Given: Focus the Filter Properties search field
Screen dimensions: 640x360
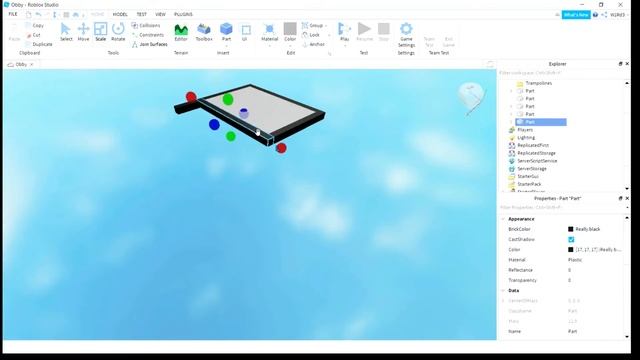Looking at the screenshot, I should click(x=561, y=208).
